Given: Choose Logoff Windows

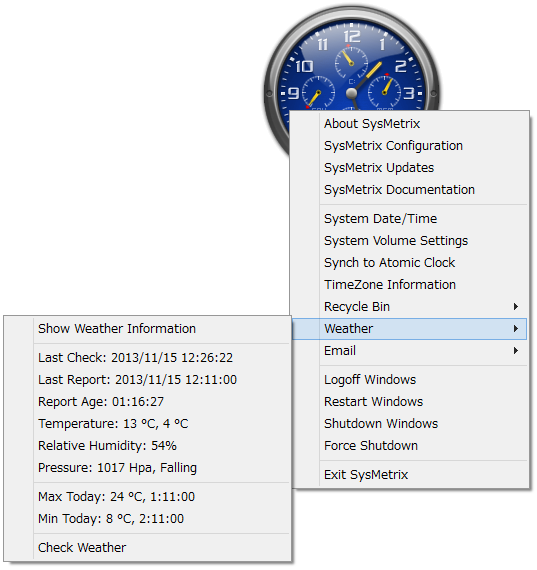Looking at the screenshot, I should [409, 380].
